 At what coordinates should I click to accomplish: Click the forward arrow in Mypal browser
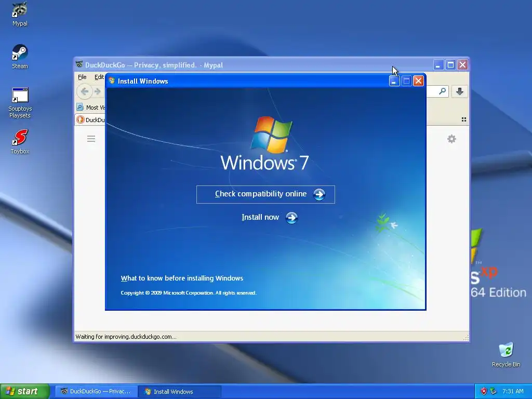(97, 91)
